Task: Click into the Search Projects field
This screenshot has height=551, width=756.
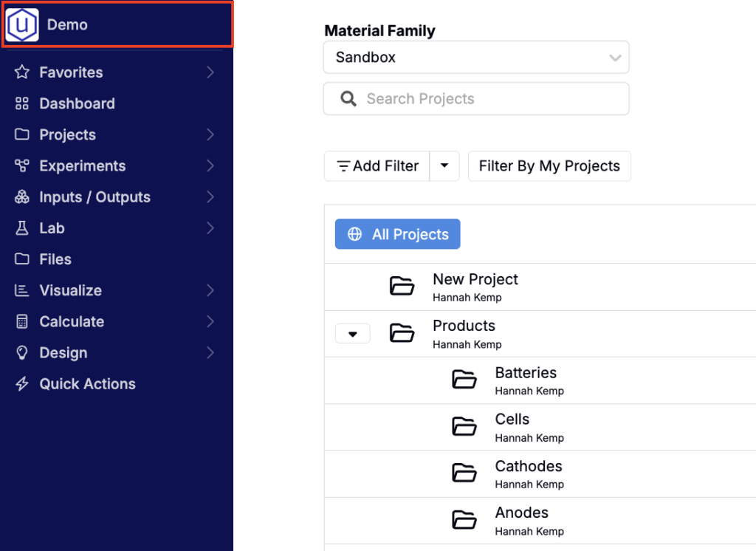Action: [487, 99]
